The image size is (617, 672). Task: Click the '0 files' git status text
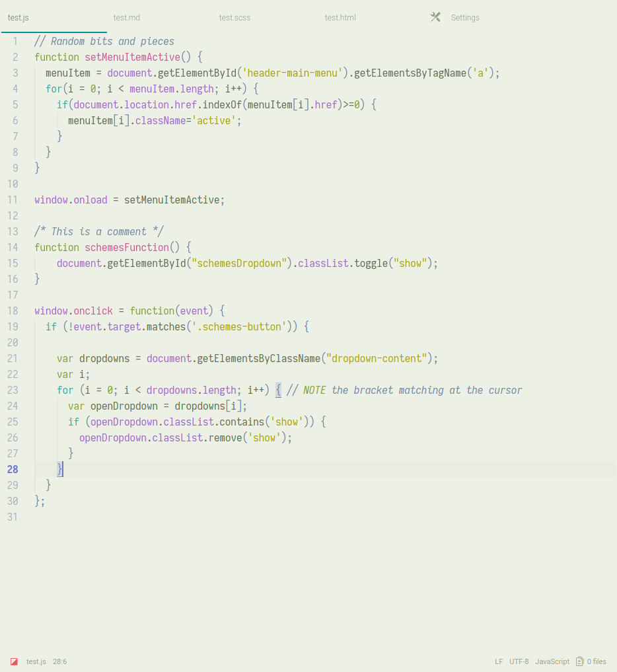[x=597, y=661]
